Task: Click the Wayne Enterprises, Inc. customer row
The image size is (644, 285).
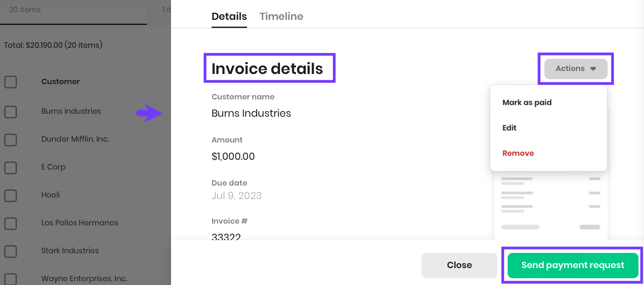Action: pos(84,279)
